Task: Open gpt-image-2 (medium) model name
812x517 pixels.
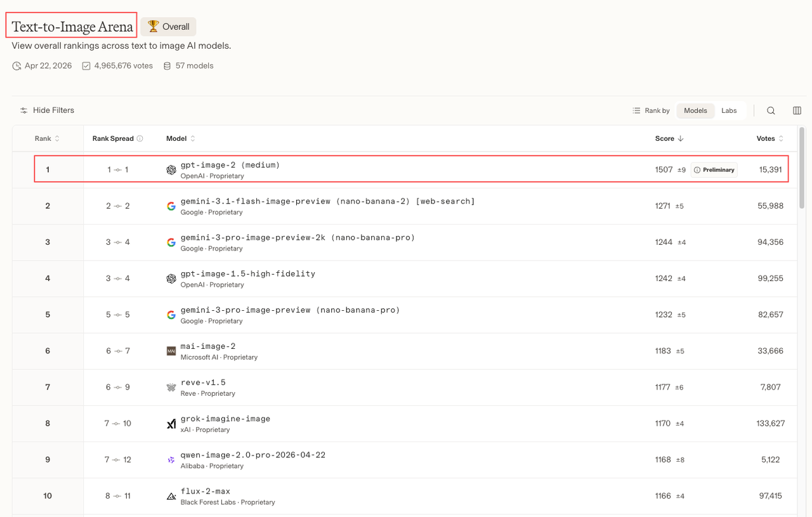Action: [x=230, y=165]
